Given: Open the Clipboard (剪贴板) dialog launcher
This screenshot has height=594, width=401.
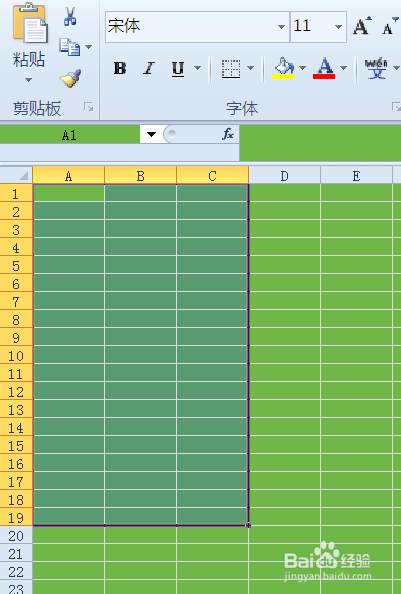Looking at the screenshot, I should (89, 107).
